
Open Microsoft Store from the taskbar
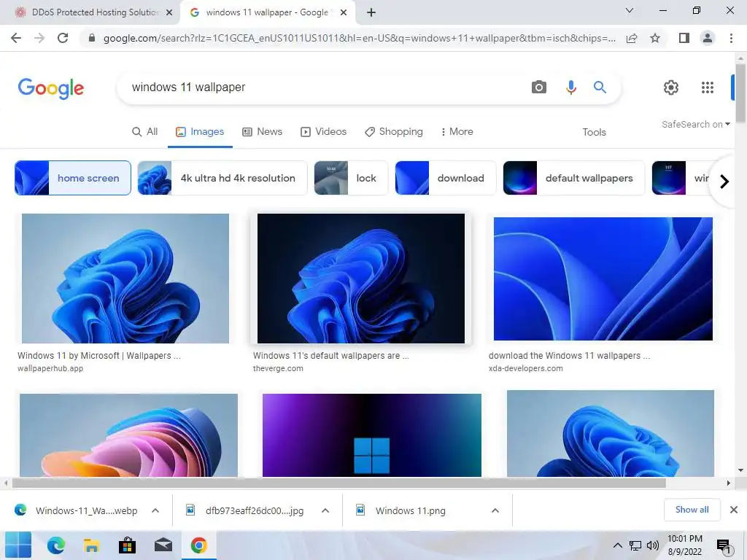click(x=127, y=545)
